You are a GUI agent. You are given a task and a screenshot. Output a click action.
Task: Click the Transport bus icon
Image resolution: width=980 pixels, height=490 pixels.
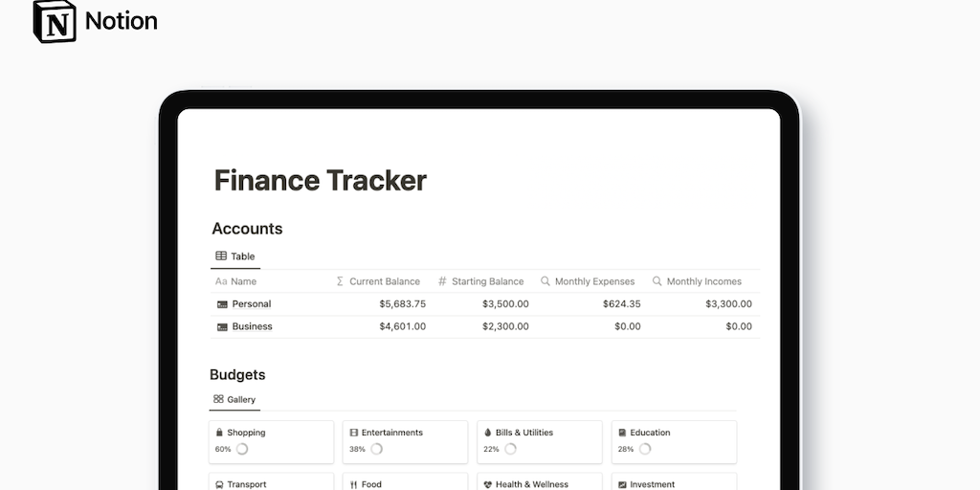point(219,484)
